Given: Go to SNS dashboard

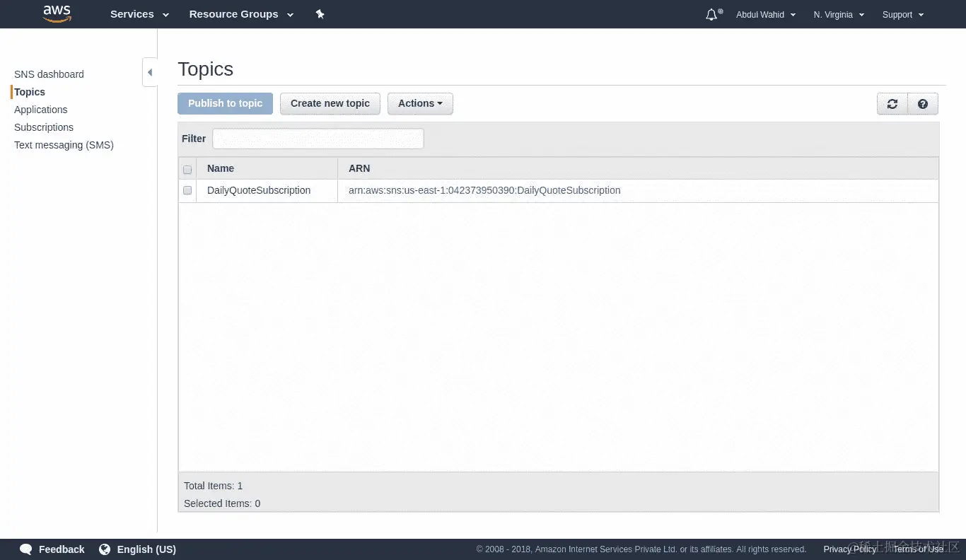Looking at the screenshot, I should click(49, 74).
